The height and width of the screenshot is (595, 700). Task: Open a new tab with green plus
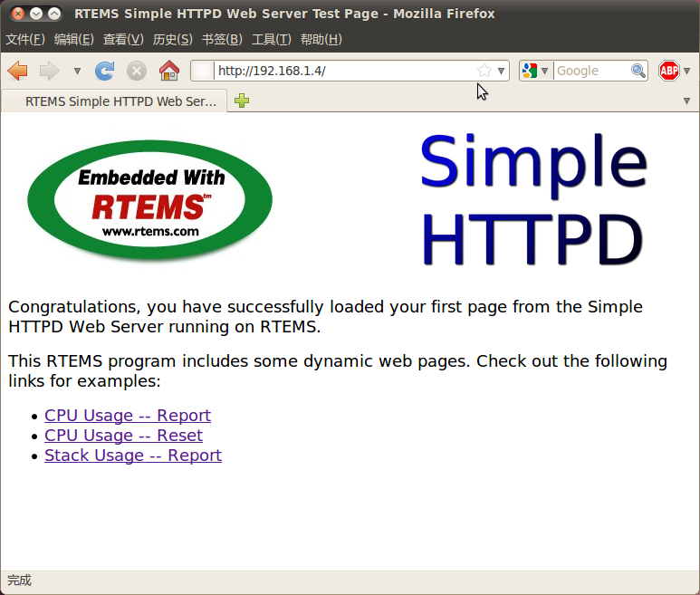242,101
